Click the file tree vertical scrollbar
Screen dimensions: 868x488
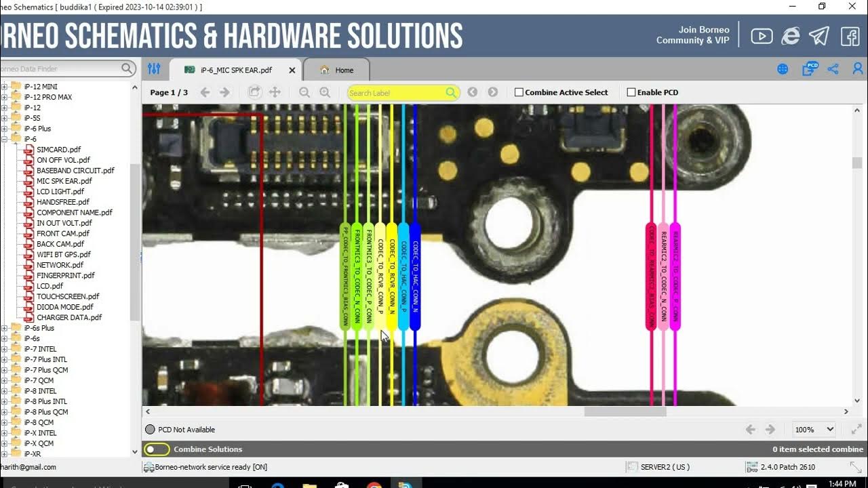(135, 242)
